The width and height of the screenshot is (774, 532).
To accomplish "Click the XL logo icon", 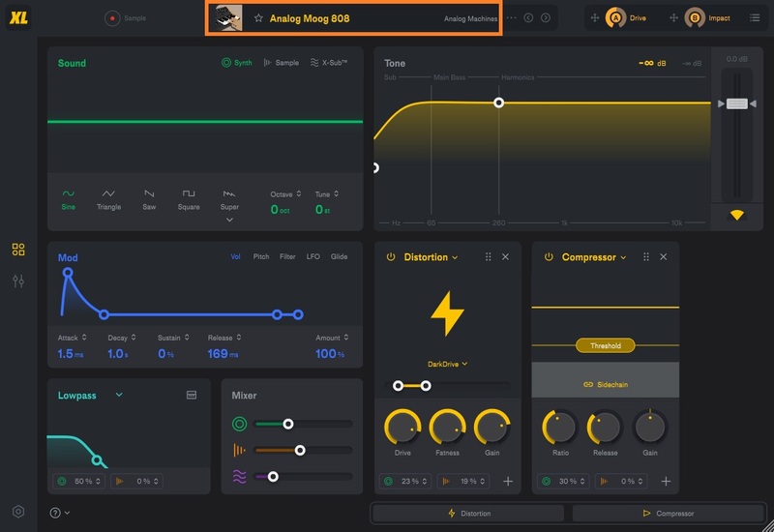I will (18, 18).
